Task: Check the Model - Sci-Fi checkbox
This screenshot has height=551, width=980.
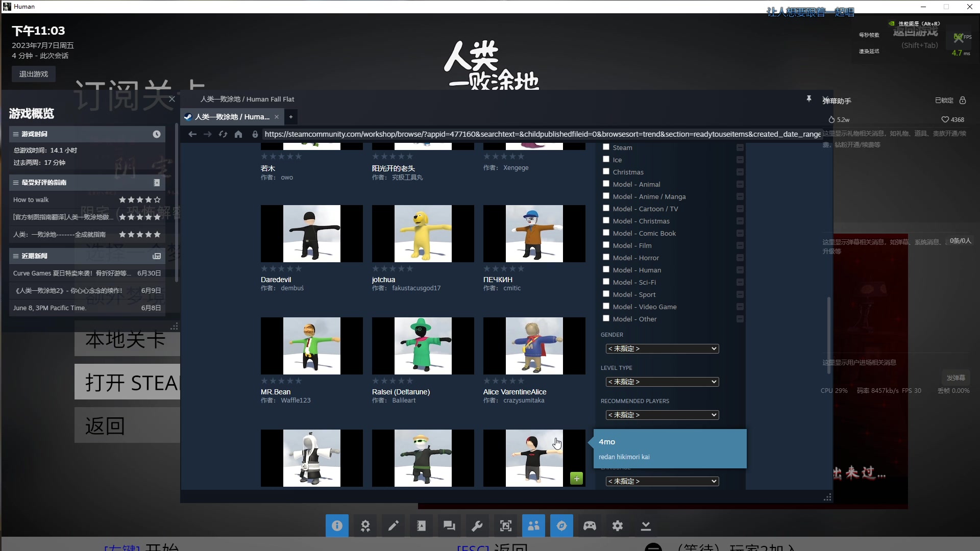Action: click(x=606, y=282)
